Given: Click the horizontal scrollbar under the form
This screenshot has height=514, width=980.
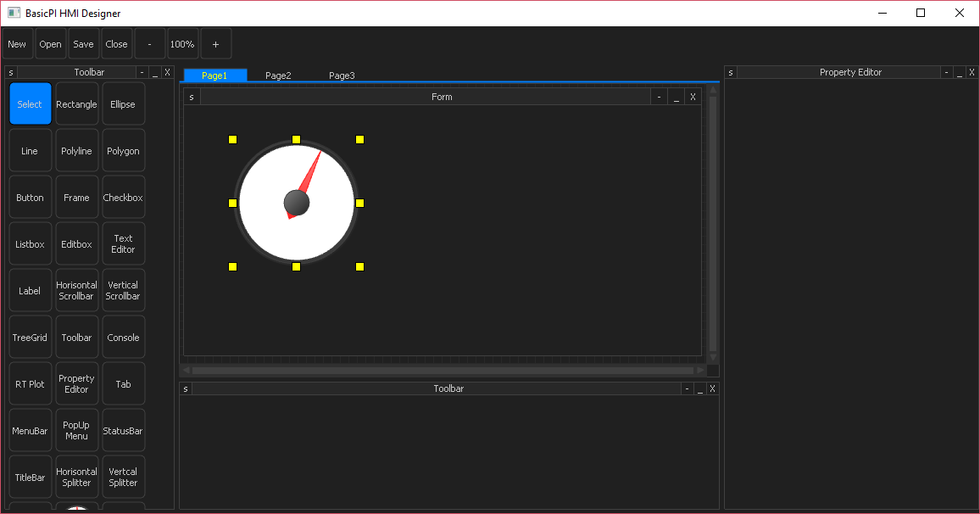Looking at the screenshot, I should pos(443,370).
